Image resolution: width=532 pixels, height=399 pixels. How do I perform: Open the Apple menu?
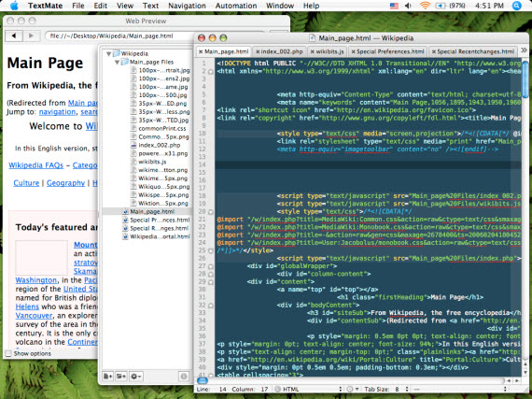(x=14, y=6)
